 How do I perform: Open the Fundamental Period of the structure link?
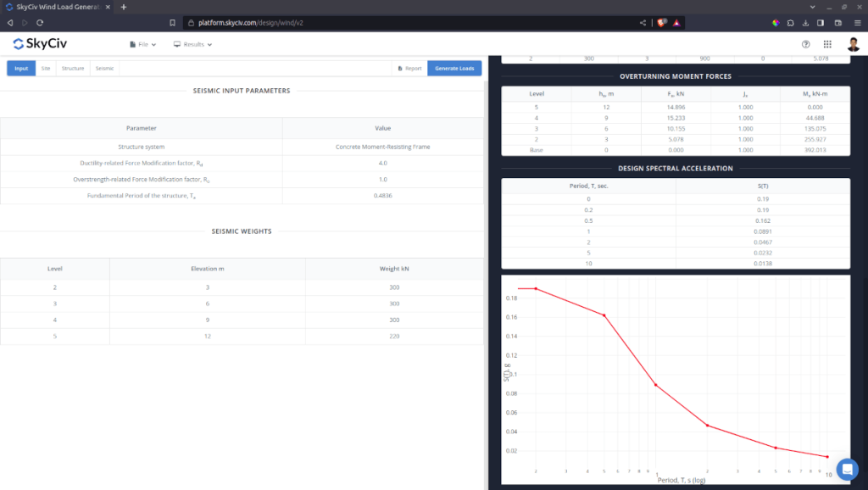(139, 195)
